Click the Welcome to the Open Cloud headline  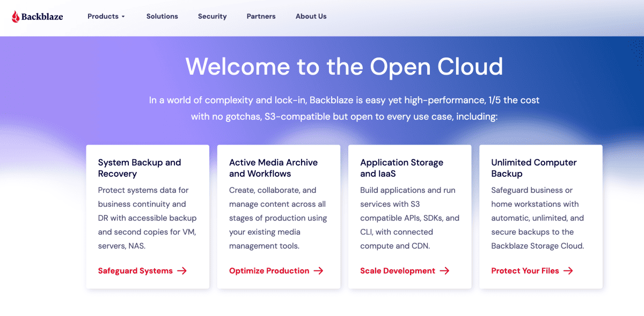(344, 67)
